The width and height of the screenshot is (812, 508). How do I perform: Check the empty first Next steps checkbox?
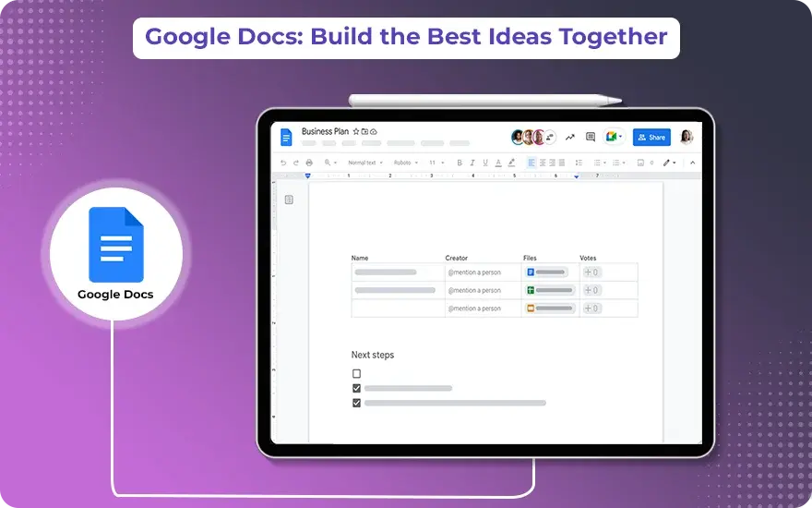(356, 374)
